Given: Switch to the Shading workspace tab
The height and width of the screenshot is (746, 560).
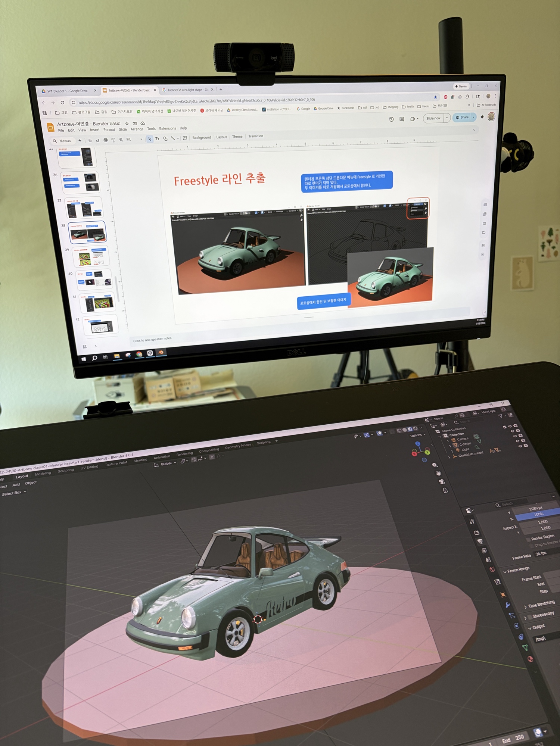Looking at the screenshot, I should click(x=140, y=460).
